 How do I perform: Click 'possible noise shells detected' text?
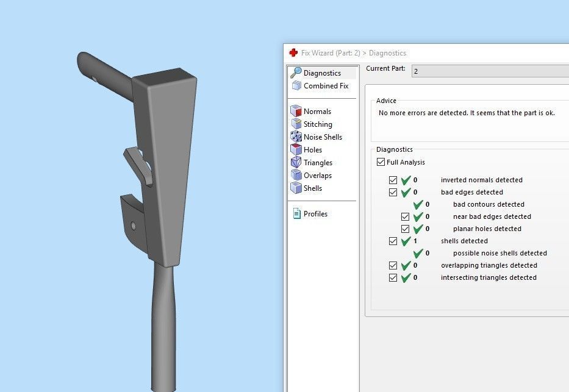click(x=499, y=253)
